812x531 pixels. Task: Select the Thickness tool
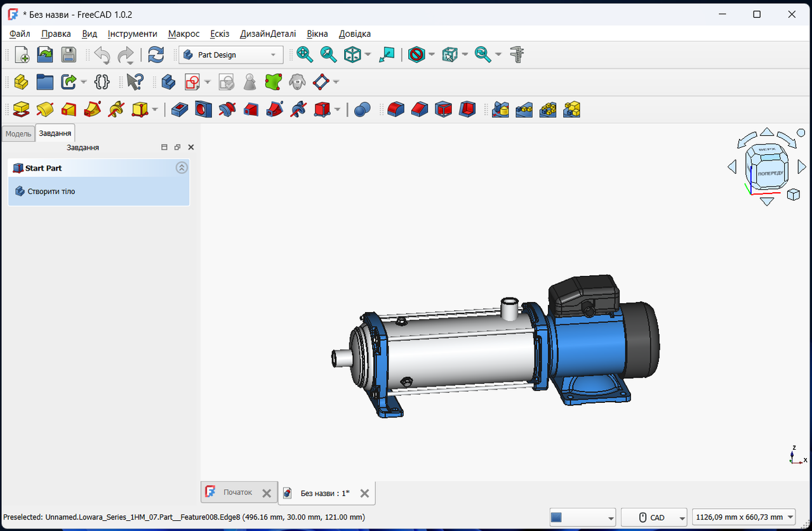(x=467, y=110)
